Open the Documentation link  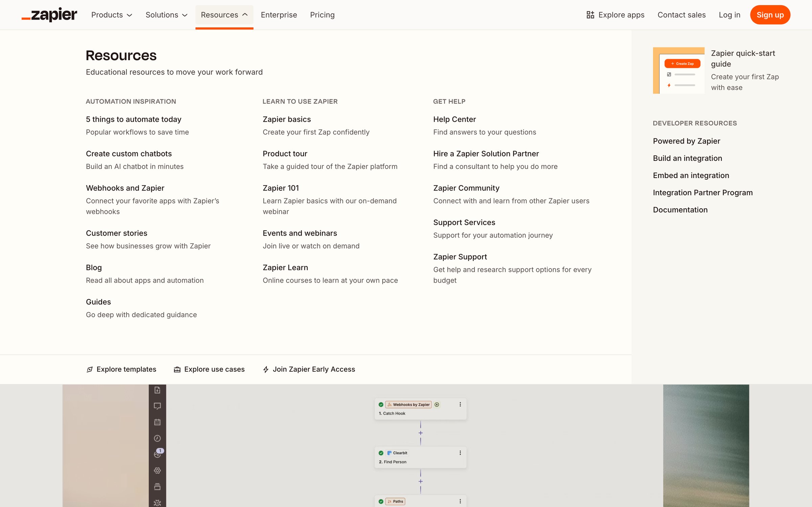click(680, 210)
